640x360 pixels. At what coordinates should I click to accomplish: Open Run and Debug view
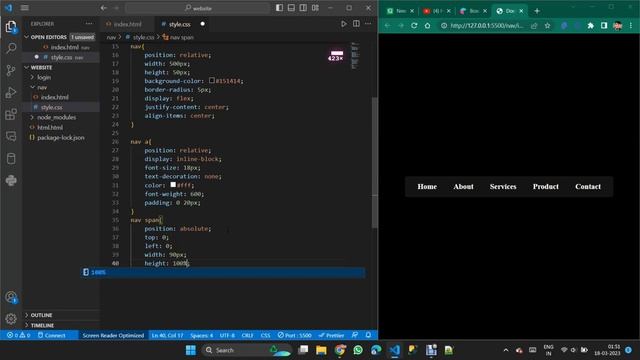pos(11,93)
